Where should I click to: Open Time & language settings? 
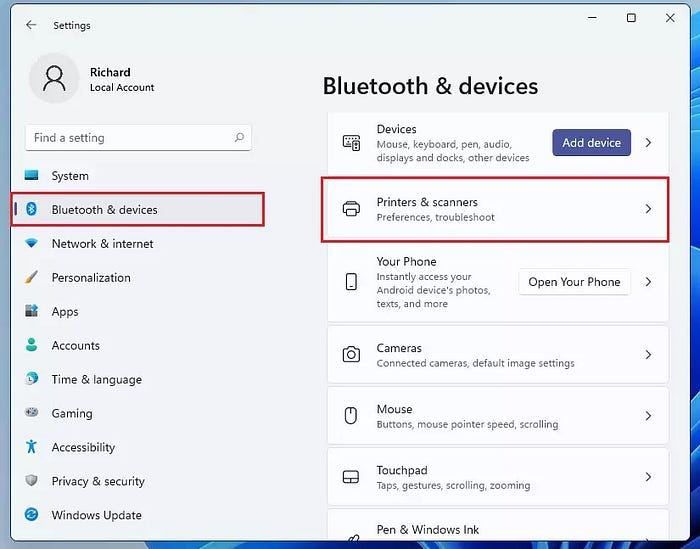point(138,379)
